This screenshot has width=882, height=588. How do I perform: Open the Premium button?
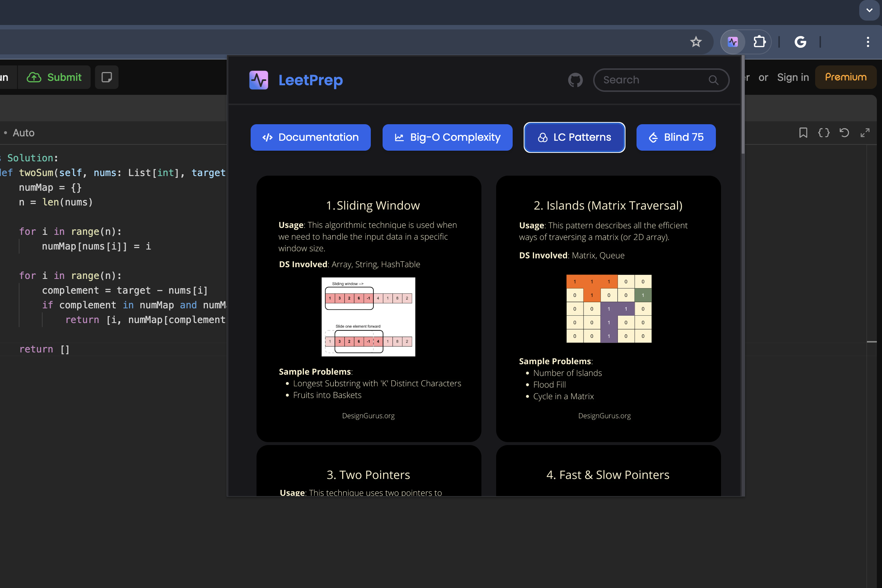click(845, 77)
